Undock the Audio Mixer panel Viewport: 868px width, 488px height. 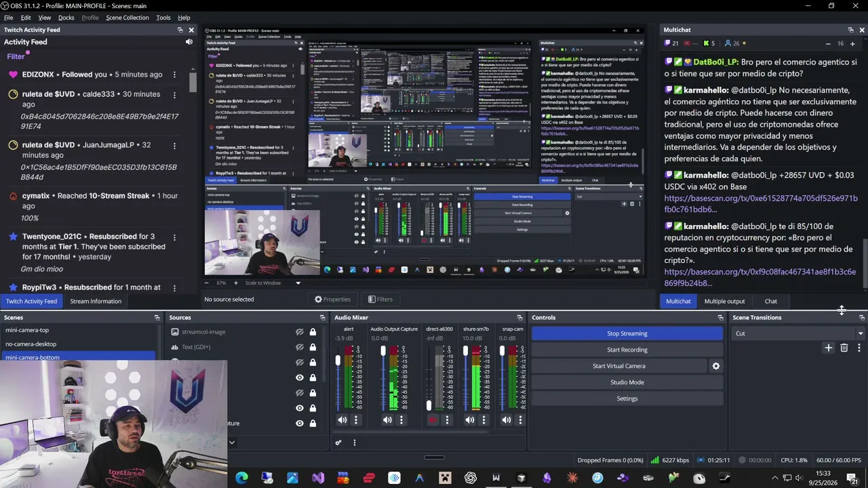pos(520,317)
